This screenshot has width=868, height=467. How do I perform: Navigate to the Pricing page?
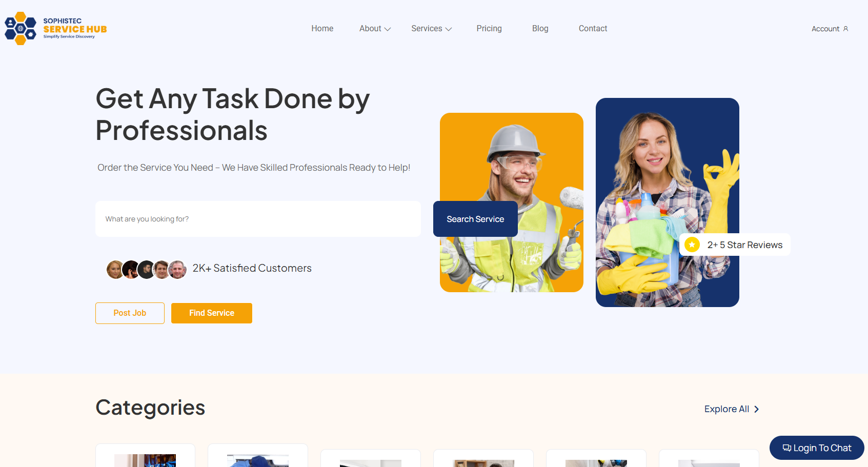[x=489, y=29]
